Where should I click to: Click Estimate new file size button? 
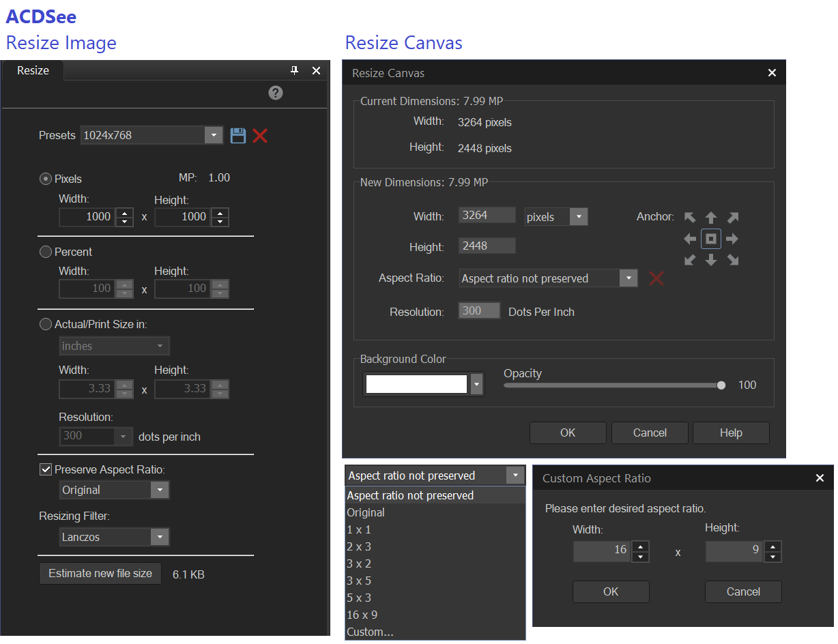(100, 573)
